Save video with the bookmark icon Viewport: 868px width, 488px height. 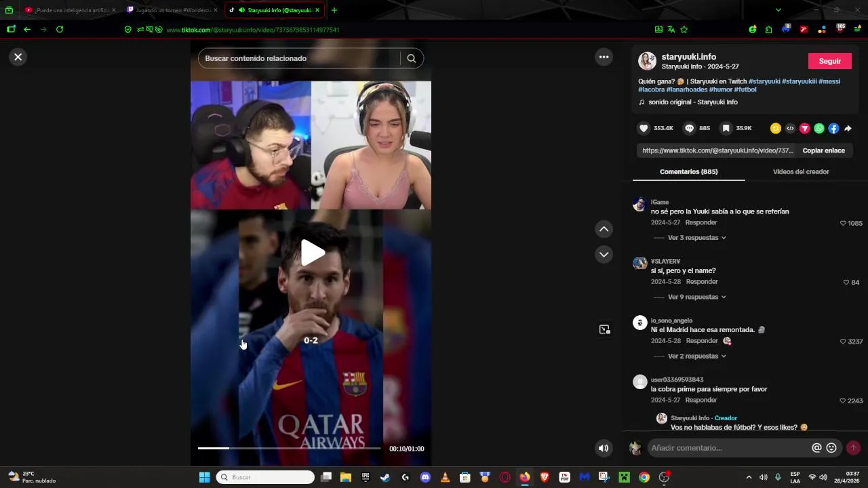pyautogui.click(x=726, y=128)
